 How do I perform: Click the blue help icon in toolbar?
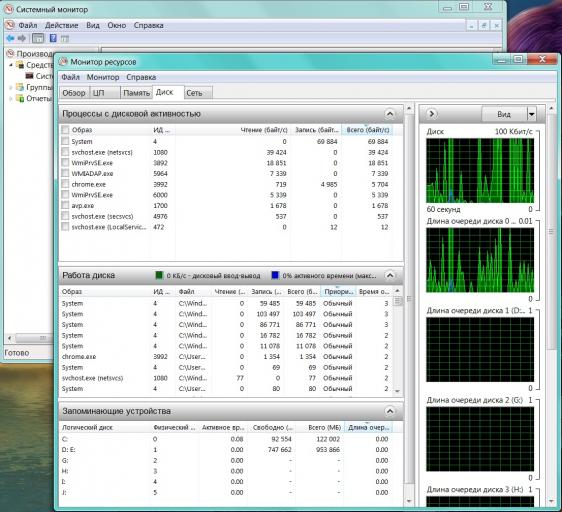[x=53, y=38]
